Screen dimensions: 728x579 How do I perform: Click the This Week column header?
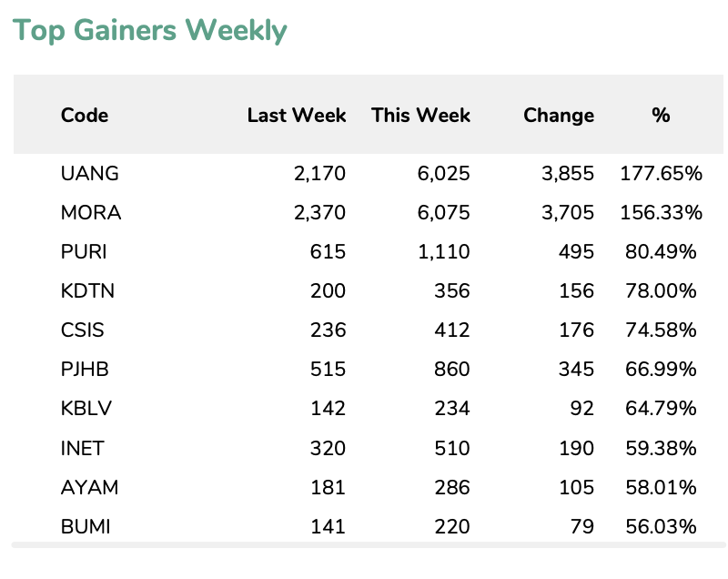[420, 116]
